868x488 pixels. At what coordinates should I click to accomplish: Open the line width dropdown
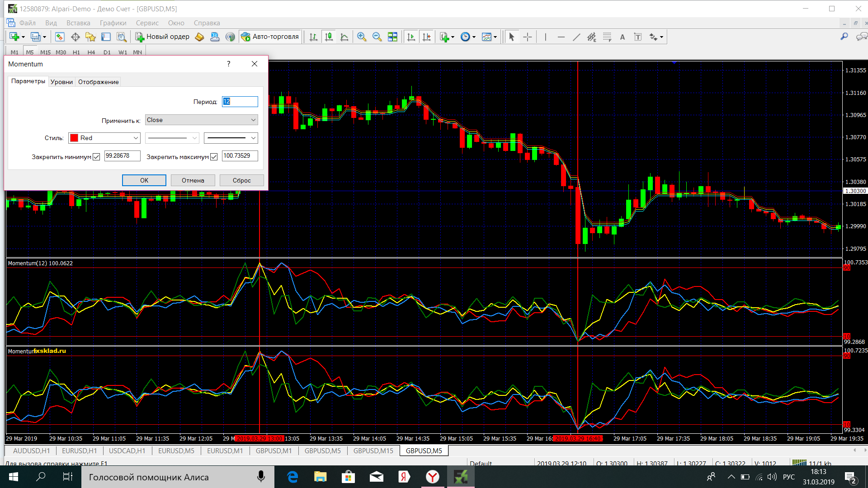(231, 138)
